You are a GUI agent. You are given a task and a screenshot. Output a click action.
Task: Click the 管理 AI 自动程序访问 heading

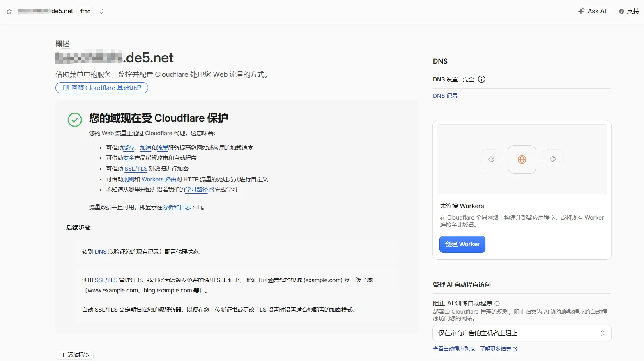point(462,285)
